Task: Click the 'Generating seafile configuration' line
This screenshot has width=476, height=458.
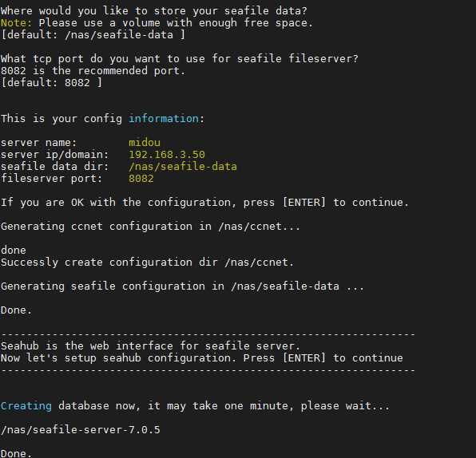Action: click(x=182, y=286)
